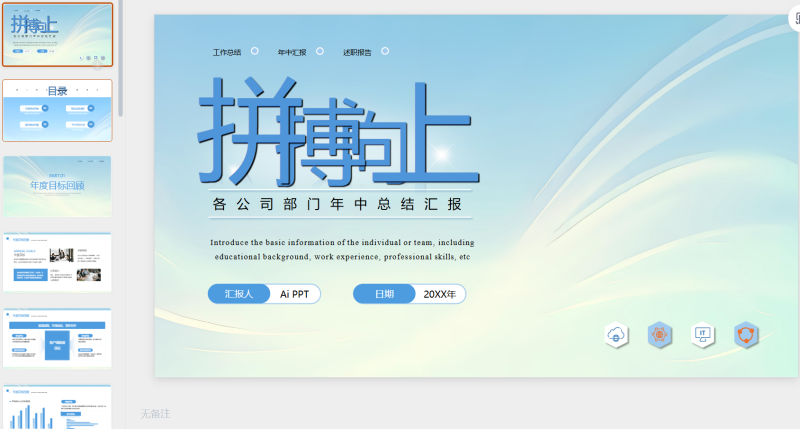This screenshot has width=800, height=429.
Task: Open the fourth slide thumbnail with photos
Action: pyautogui.click(x=57, y=262)
